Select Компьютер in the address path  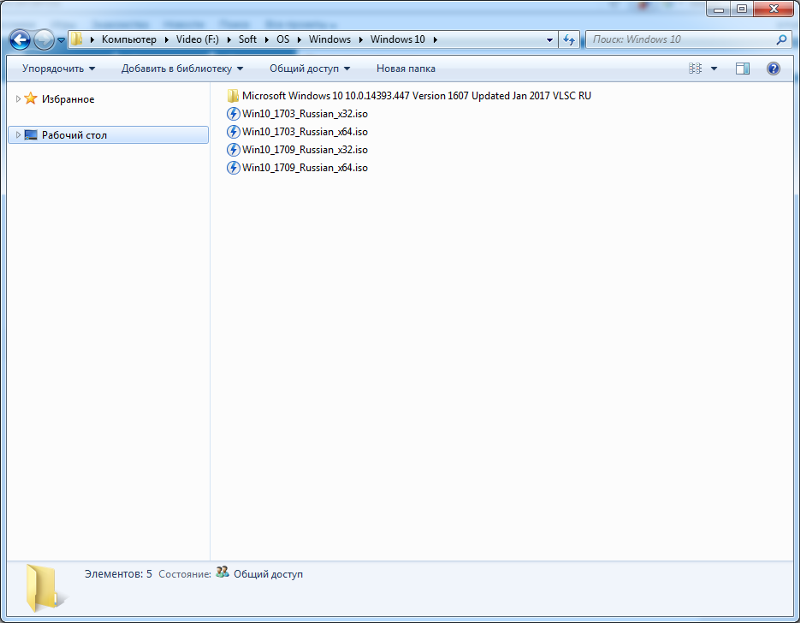[x=129, y=39]
